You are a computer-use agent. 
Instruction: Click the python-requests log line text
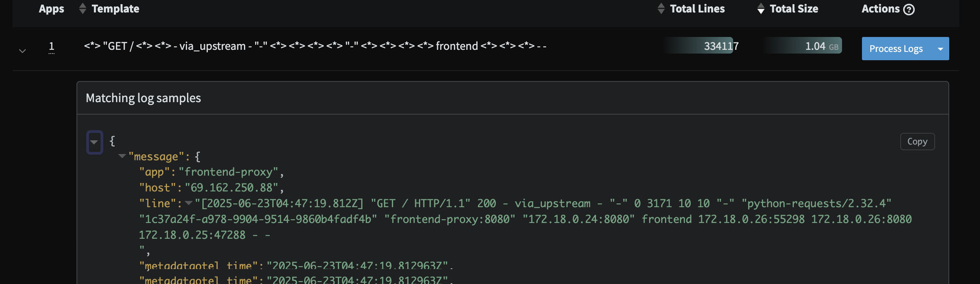click(x=815, y=203)
